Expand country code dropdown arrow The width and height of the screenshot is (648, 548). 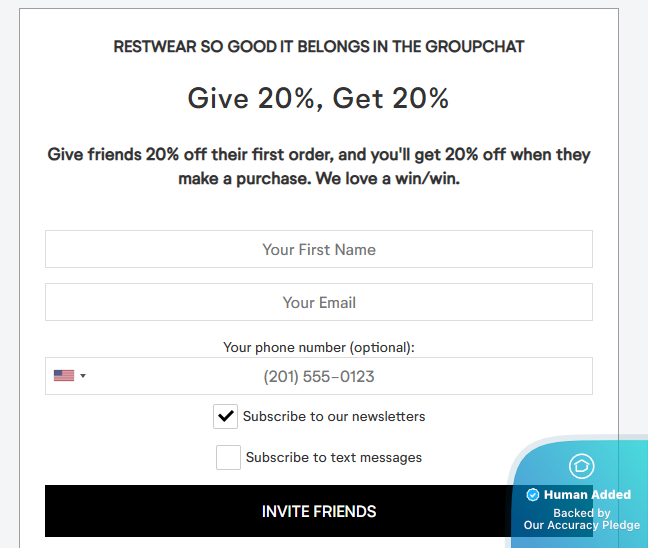(83, 376)
